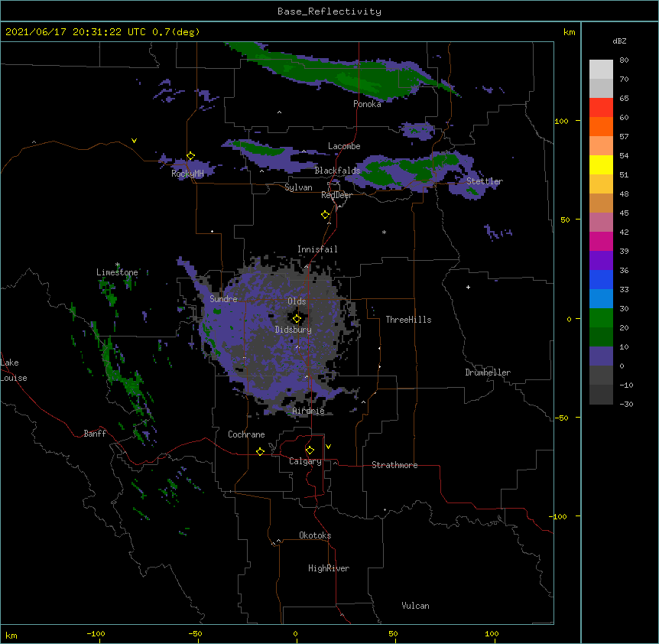Click the yellow marker above Calgary

(x=310, y=450)
